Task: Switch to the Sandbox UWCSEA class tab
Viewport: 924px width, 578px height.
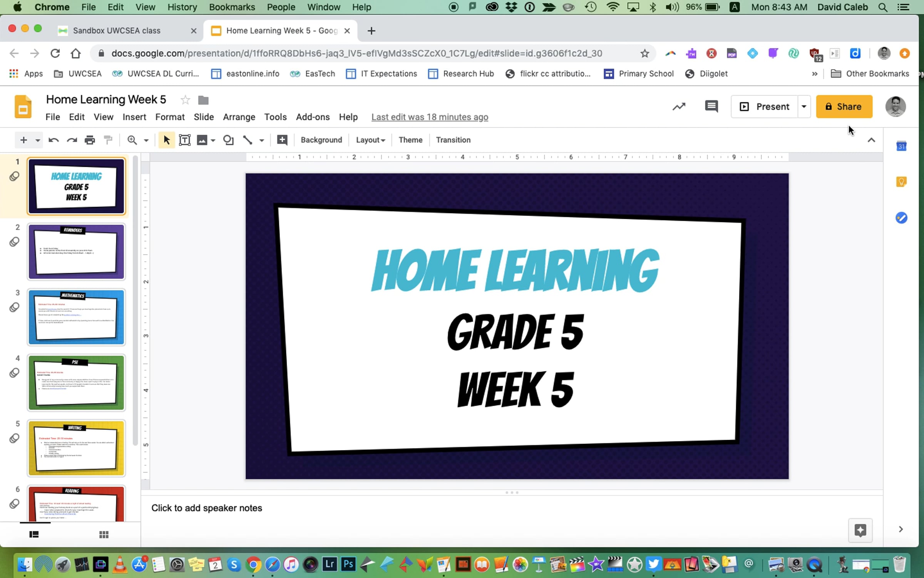Action: [117, 30]
